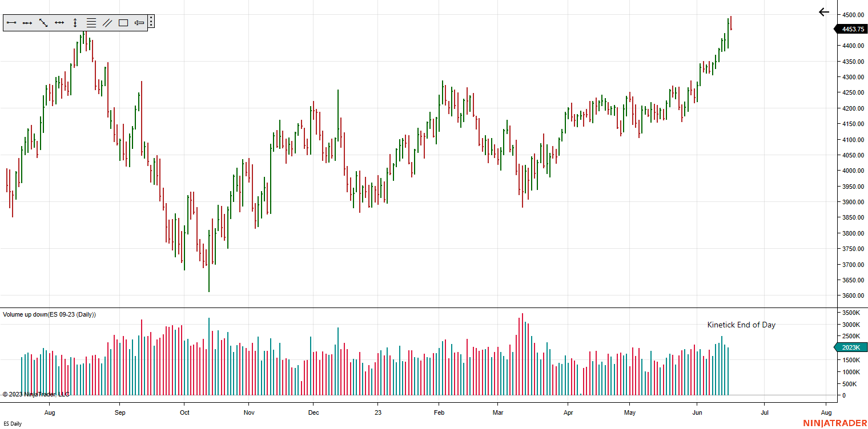Click the Jun label on time axis
This screenshot has height=429, width=868.
[x=697, y=412]
